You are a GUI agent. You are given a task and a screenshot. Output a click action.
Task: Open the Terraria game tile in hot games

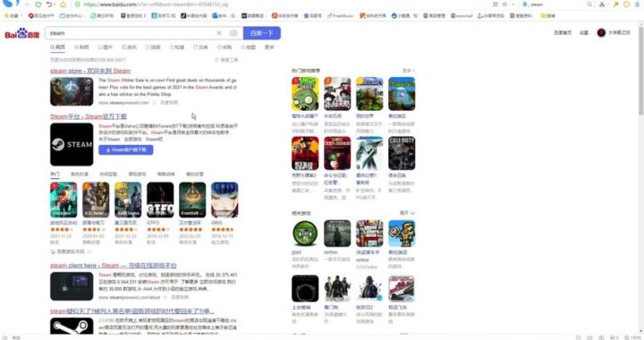coord(402,94)
